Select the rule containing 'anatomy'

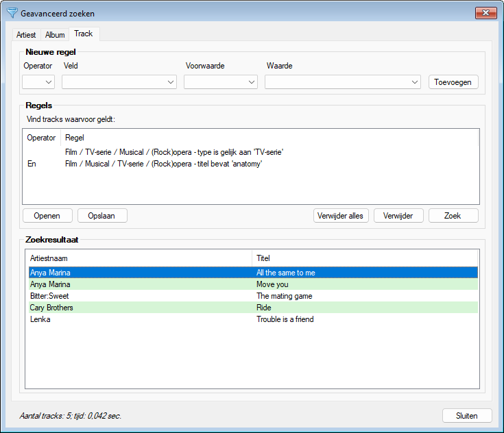[164, 164]
